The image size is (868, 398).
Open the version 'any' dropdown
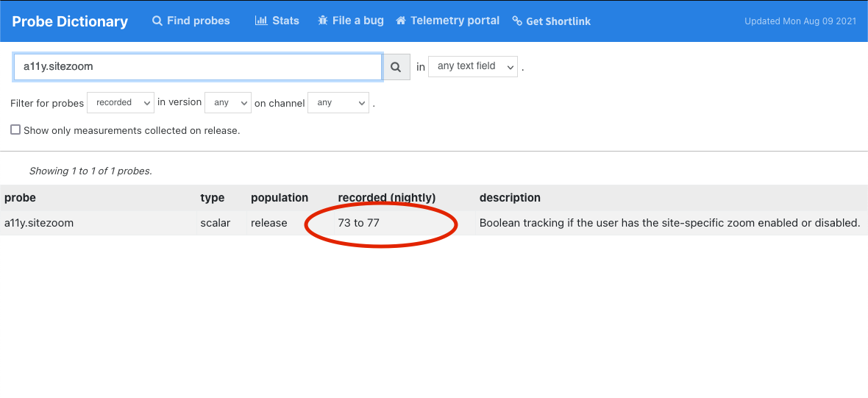point(228,103)
